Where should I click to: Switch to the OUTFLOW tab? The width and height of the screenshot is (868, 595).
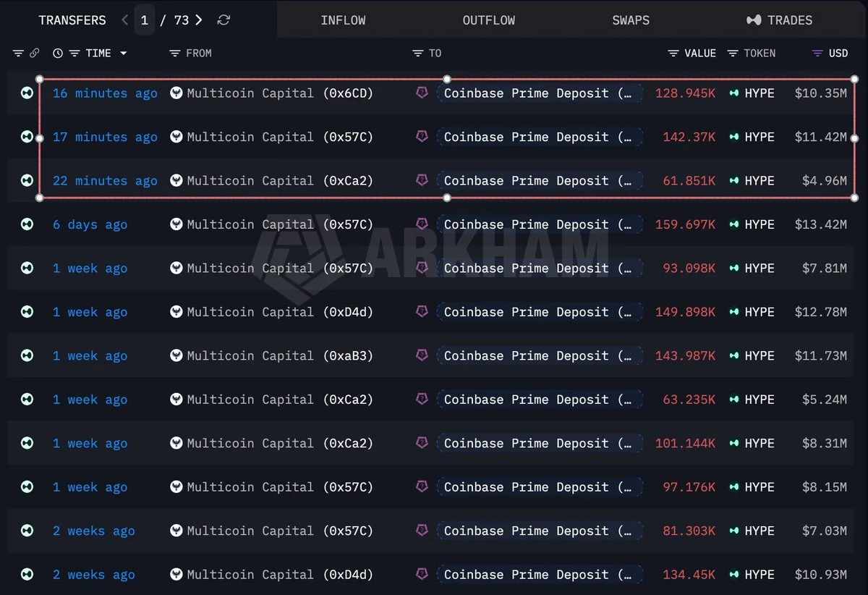coord(489,20)
